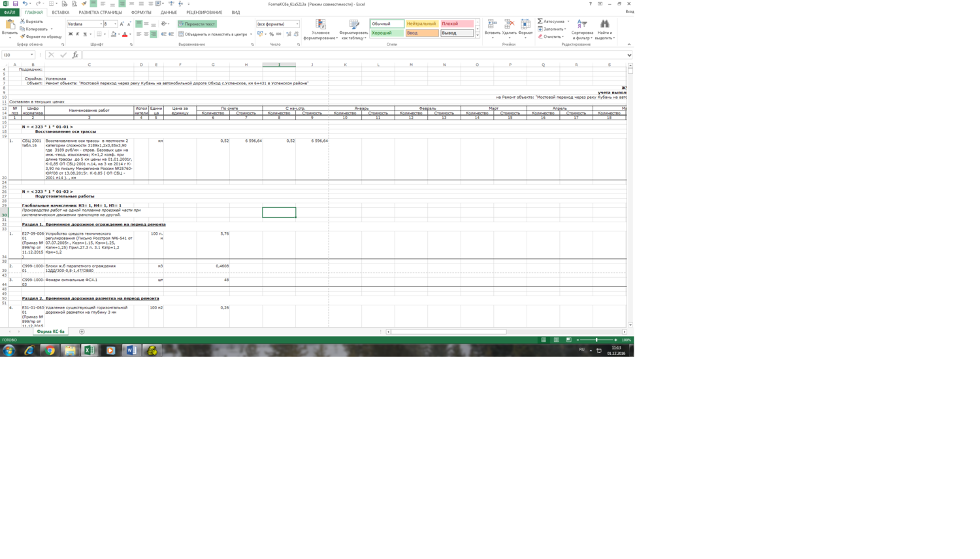Open the number format (все форматы) dropdown
This screenshot has width=980, height=559.
click(x=297, y=24)
